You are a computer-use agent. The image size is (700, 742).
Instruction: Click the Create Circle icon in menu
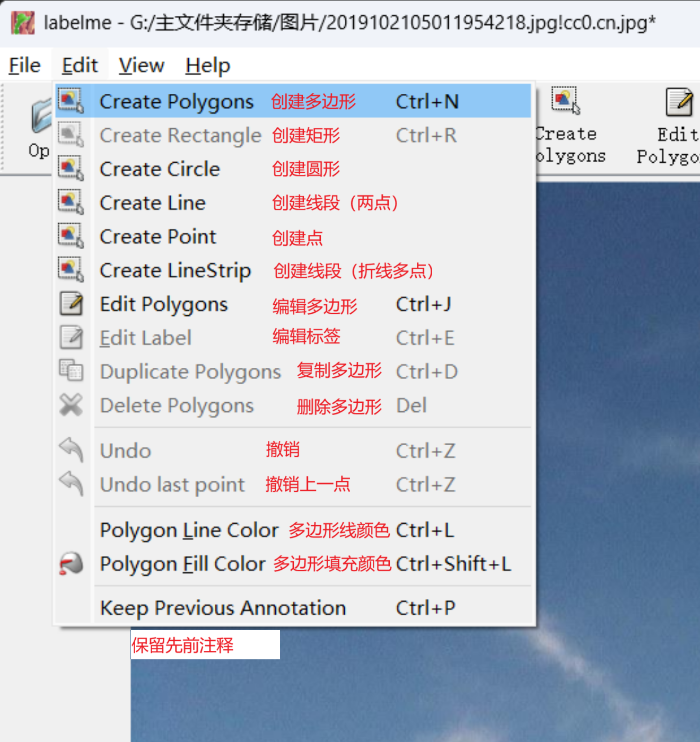tap(71, 169)
